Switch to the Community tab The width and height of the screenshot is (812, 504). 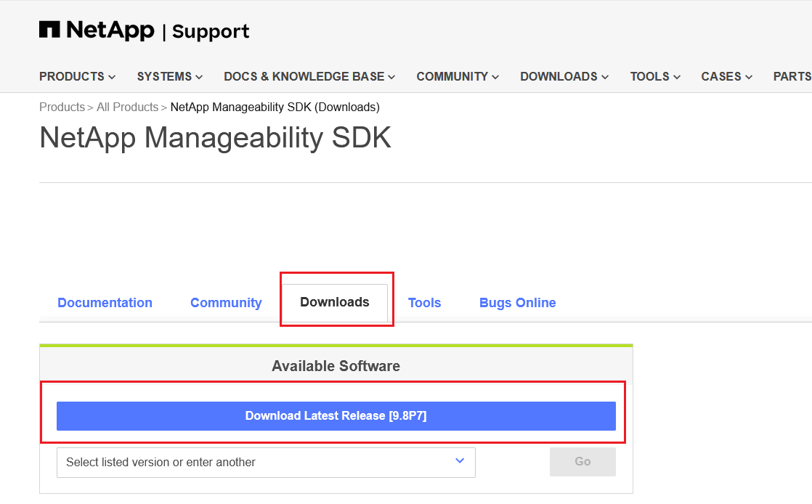tap(226, 302)
